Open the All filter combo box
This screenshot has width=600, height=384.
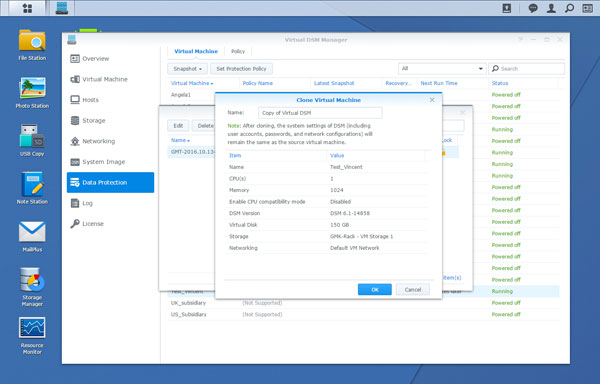click(x=442, y=69)
